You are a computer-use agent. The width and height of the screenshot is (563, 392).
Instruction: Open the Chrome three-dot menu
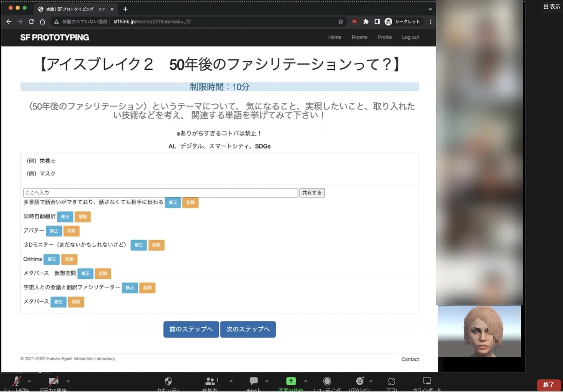point(430,22)
